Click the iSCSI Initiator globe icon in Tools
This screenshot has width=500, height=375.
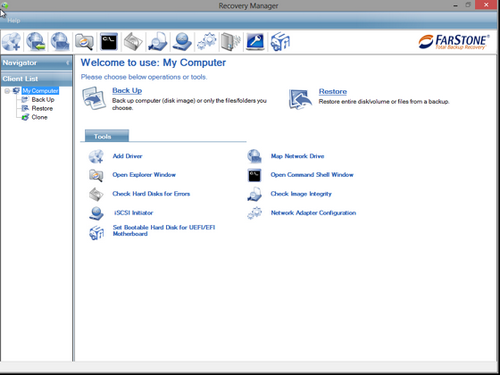click(96, 213)
